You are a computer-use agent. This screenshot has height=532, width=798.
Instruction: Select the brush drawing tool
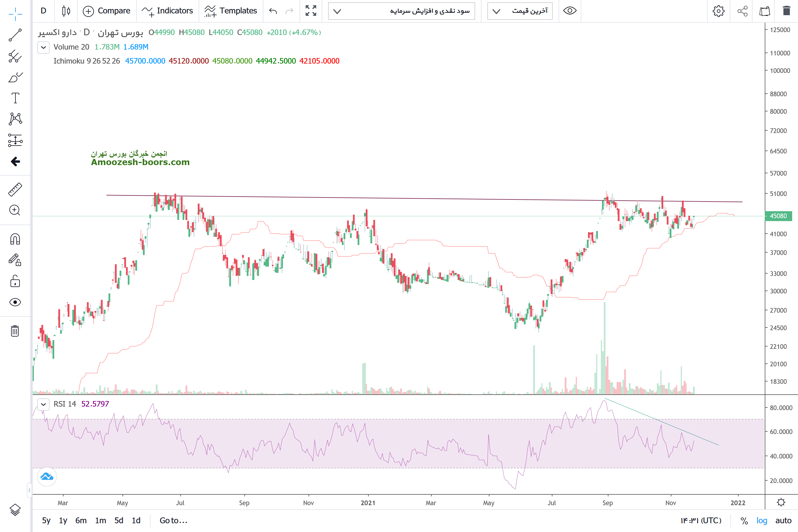pos(15,77)
